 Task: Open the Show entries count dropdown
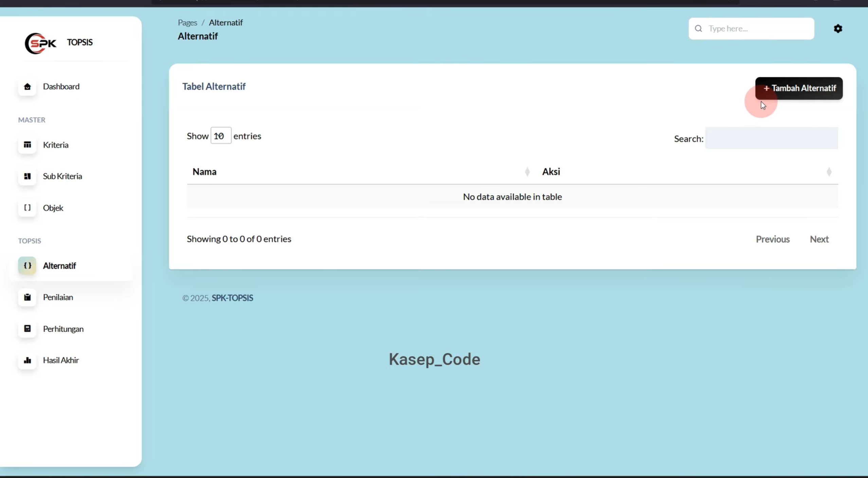click(x=221, y=136)
